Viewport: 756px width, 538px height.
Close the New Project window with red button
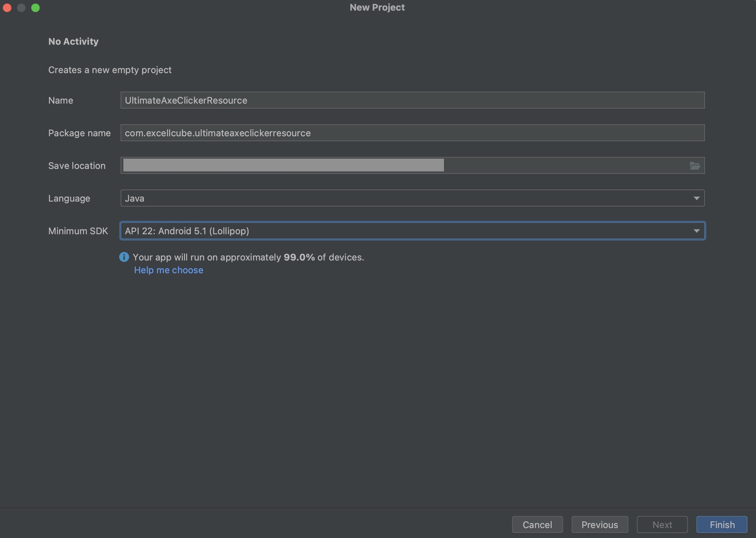[7, 8]
